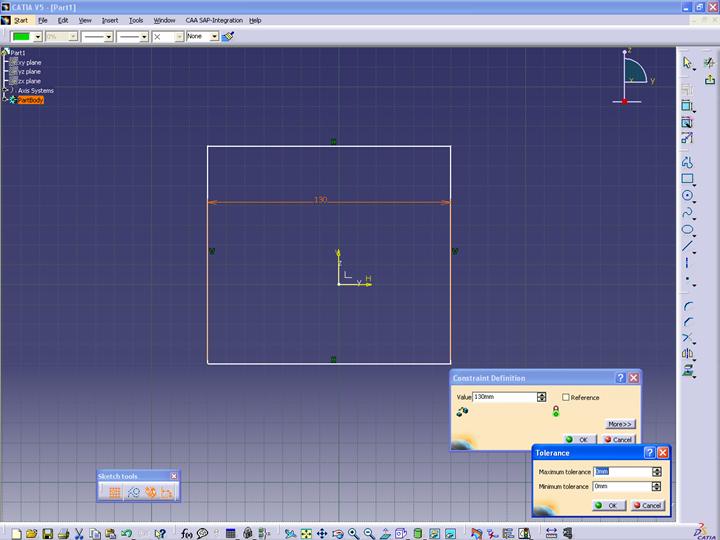Select the Profile sketch tool
Image resolution: width=720 pixels, height=540 pixels.
(x=687, y=162)
